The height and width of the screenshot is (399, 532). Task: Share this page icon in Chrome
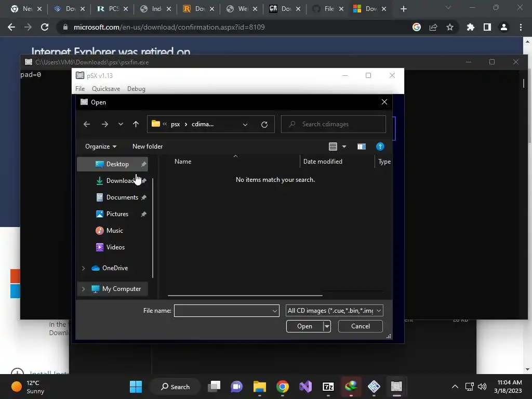pos(433,27)
